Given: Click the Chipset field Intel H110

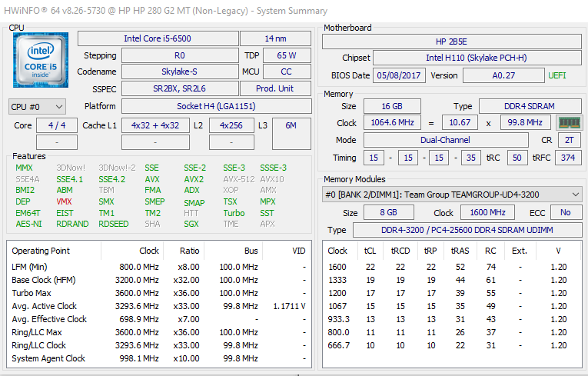Looking at the screenshot, I should (477, 58).
